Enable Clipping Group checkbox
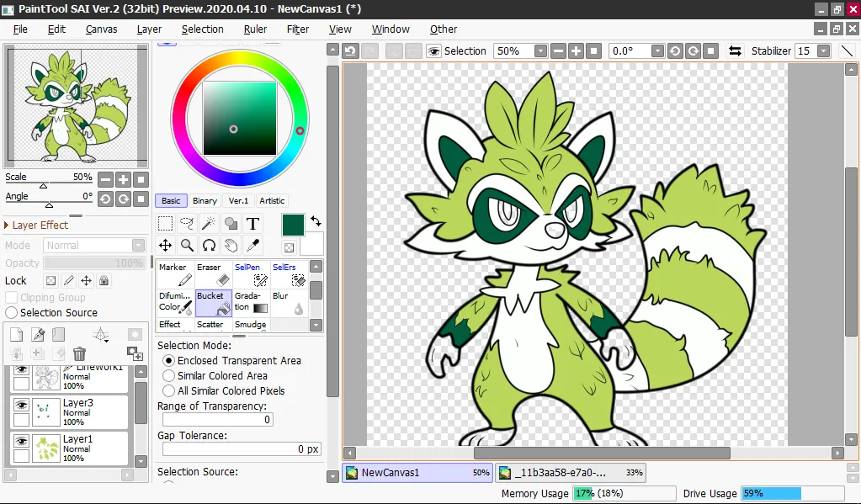 point(11,298)
